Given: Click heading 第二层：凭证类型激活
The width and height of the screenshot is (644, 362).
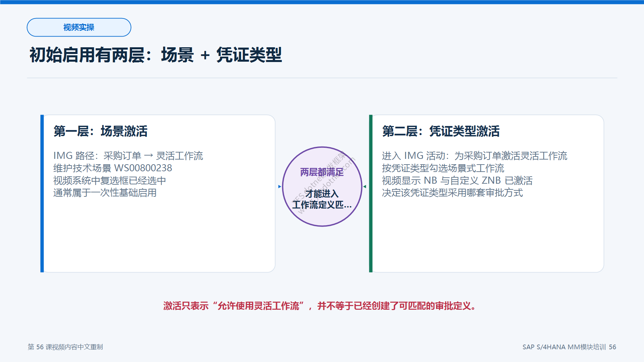Looking at the screenshot, I should tap(441, 131).
